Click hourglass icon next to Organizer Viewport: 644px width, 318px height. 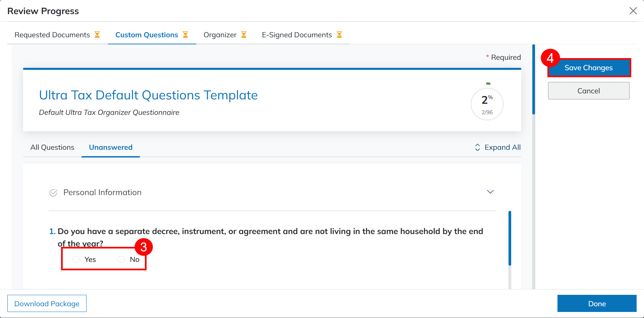point(244,35)
